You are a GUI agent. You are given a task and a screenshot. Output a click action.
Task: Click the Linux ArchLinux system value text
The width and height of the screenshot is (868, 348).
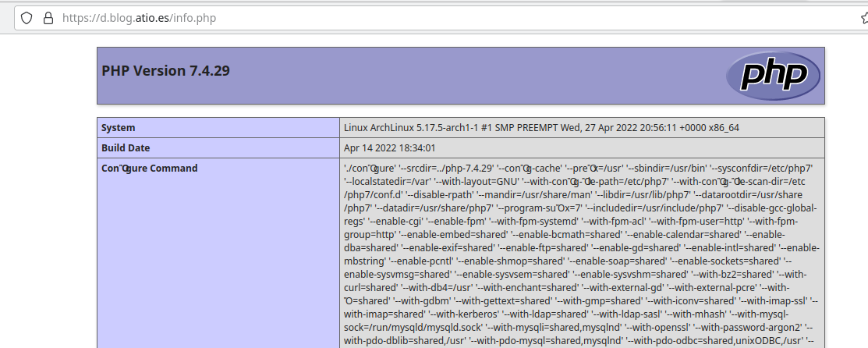[541, 128]
